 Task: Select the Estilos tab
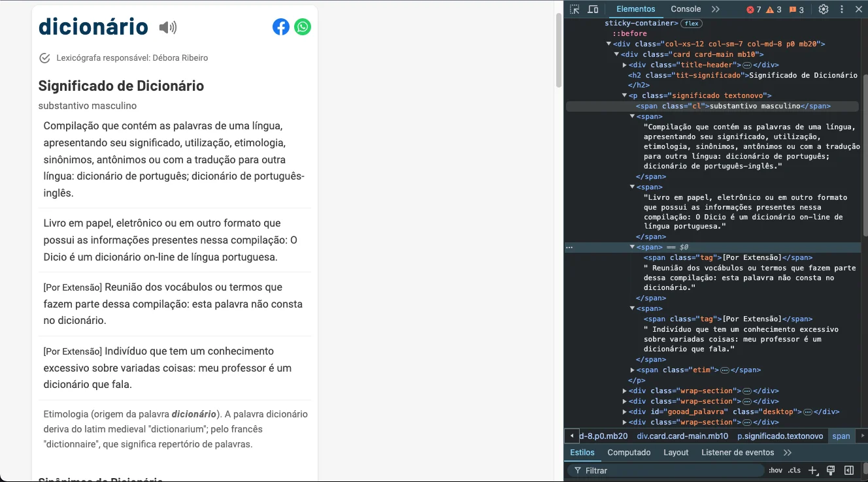point(582,453)
